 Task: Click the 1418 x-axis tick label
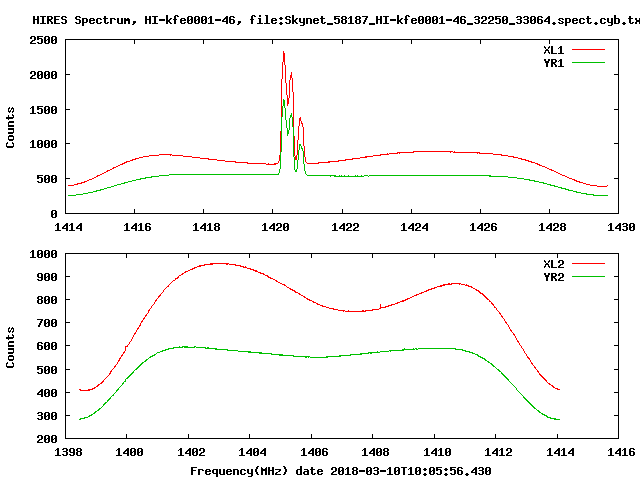[206, 227]
